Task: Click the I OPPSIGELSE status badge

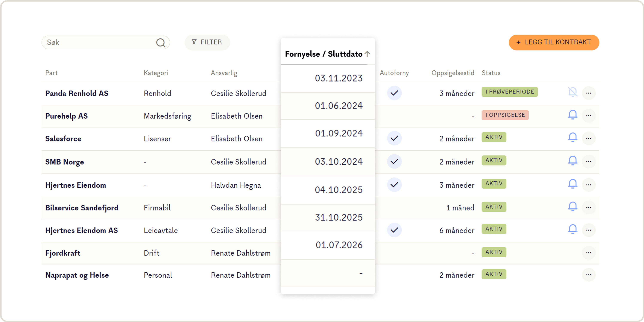Action: pos(505,115)
